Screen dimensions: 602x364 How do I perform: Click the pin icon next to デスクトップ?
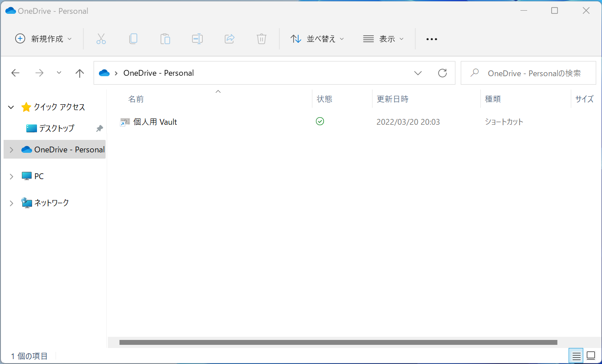point(99,128)
